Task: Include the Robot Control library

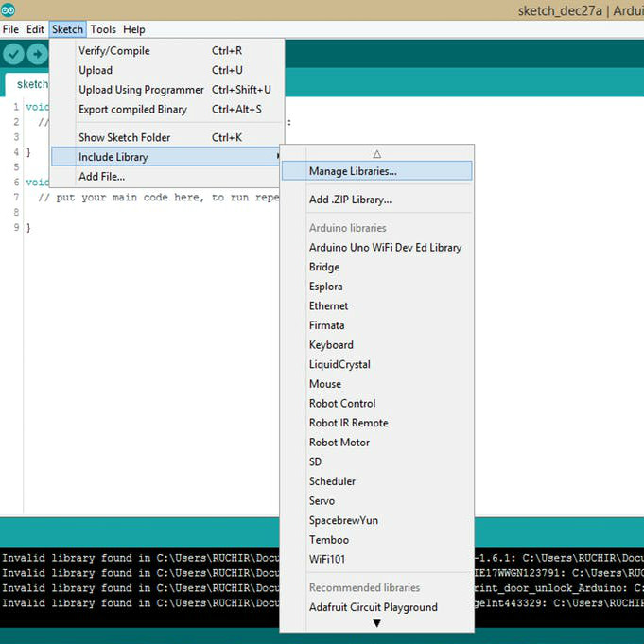Action: pos(377,403)
